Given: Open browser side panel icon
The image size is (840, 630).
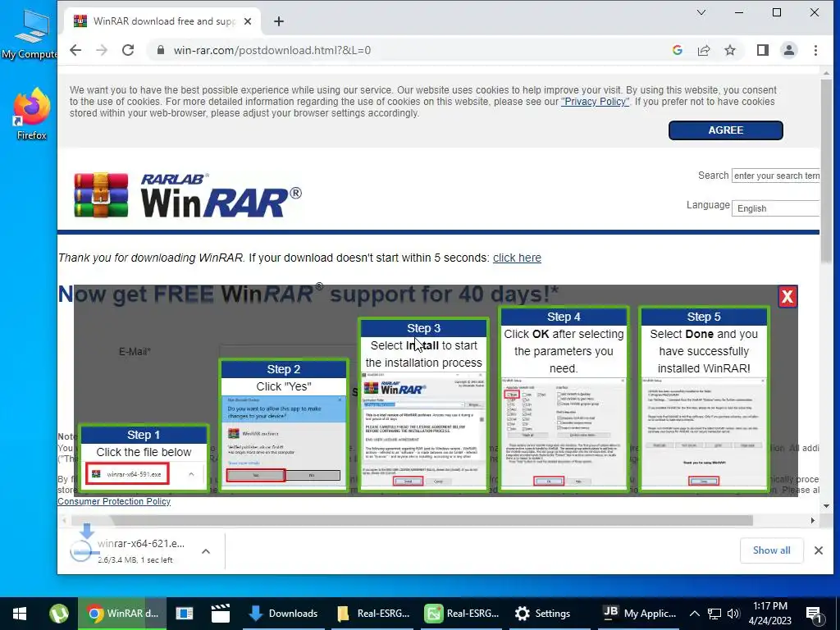Looking at the screenshot, I should pyautogui.click(x=763, y=50).
